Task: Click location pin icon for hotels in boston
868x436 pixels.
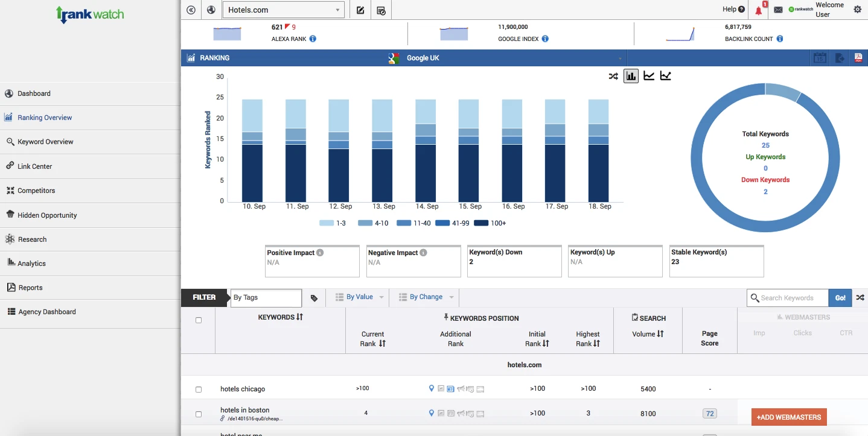Action: click(431, 413)
